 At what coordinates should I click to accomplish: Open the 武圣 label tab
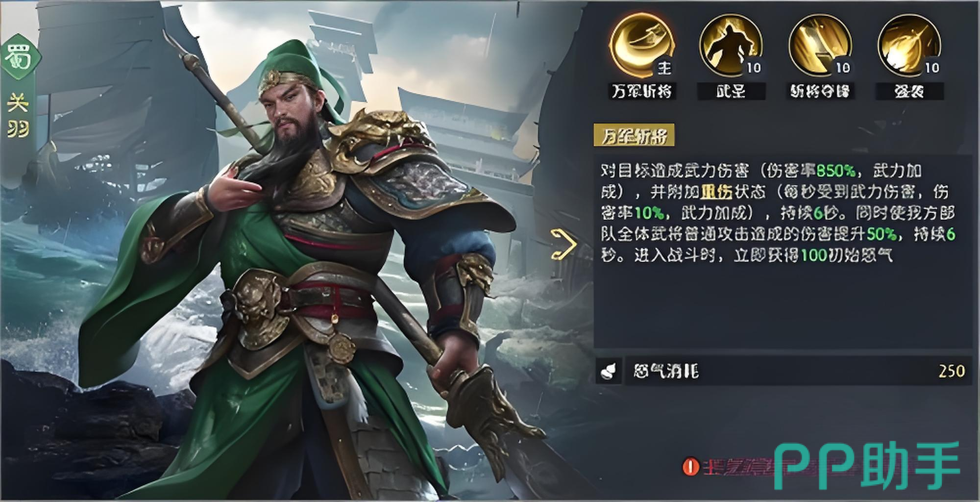point(731,91)
